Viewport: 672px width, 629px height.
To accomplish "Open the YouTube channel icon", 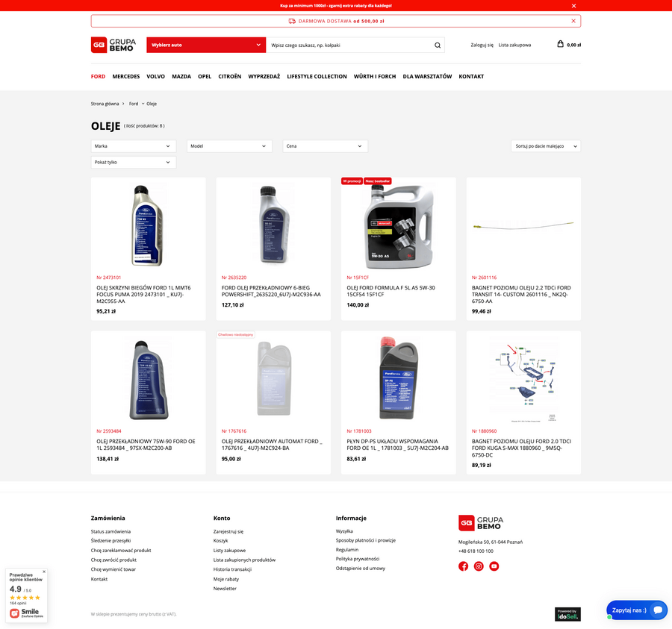I will click(x=494, y=566).
